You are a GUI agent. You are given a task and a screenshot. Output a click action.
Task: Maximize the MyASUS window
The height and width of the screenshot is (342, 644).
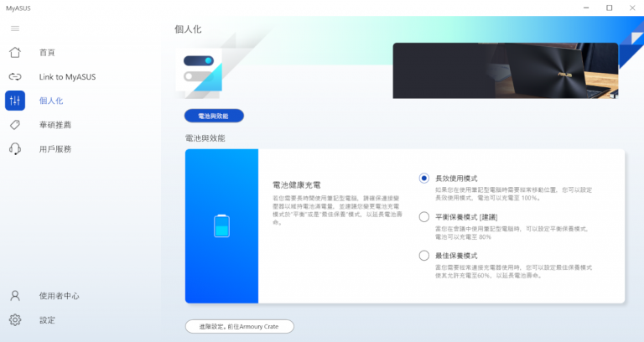coord(610,8)
